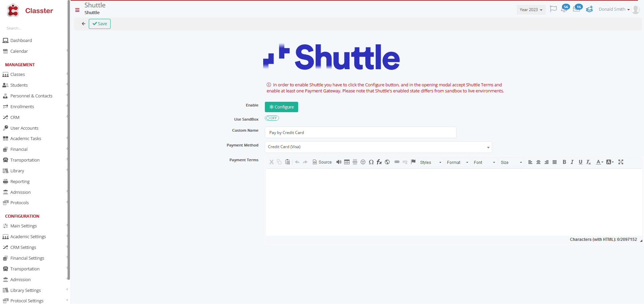Open the Styles dropdown

(431, 162)
